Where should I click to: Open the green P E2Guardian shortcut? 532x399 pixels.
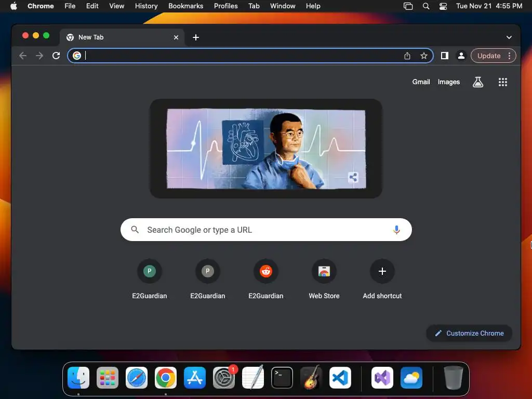point(149,271)
